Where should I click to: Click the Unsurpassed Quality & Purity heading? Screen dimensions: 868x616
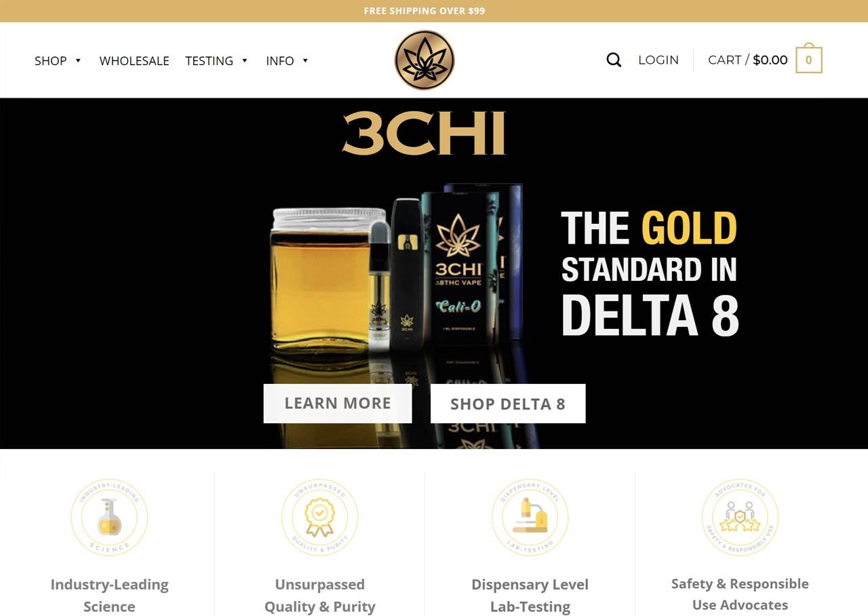[x=319, y=595]
